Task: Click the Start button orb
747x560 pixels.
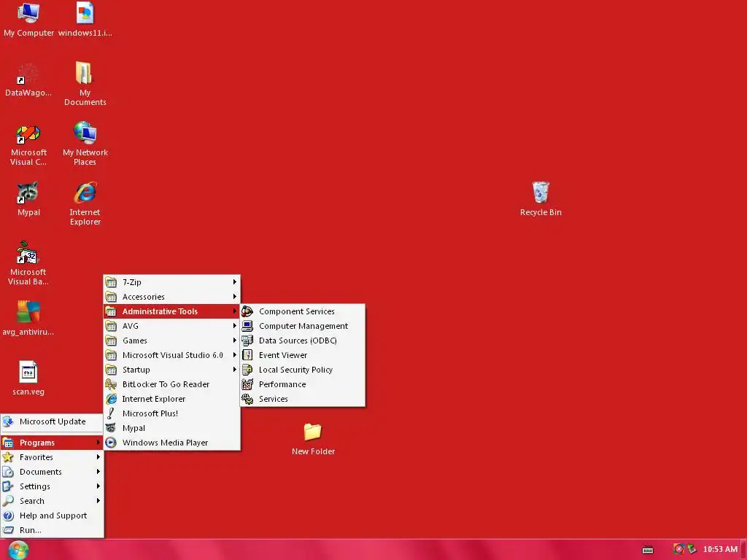Action: pos(18,550)
